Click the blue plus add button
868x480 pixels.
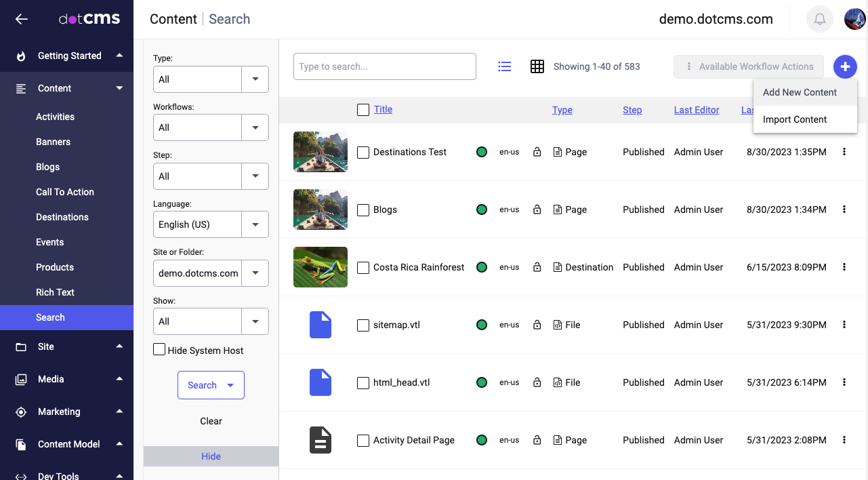tap(845, 66)
